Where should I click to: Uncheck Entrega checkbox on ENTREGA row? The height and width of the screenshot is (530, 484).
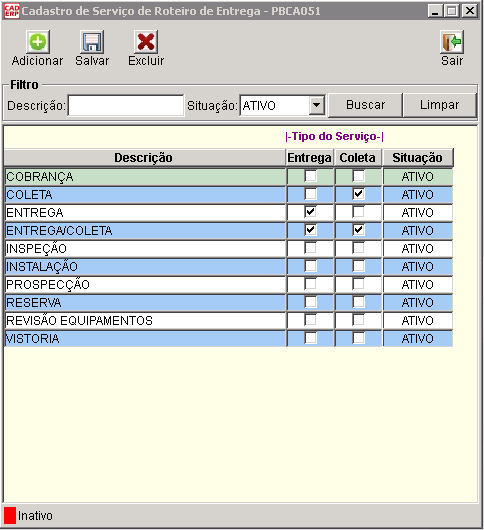point(310,212)
